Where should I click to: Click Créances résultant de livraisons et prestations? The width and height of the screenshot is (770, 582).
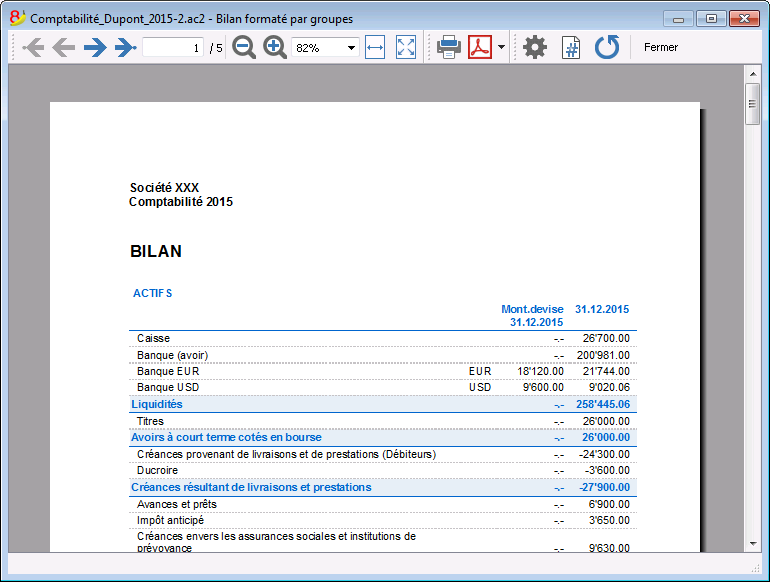[251, 487]
